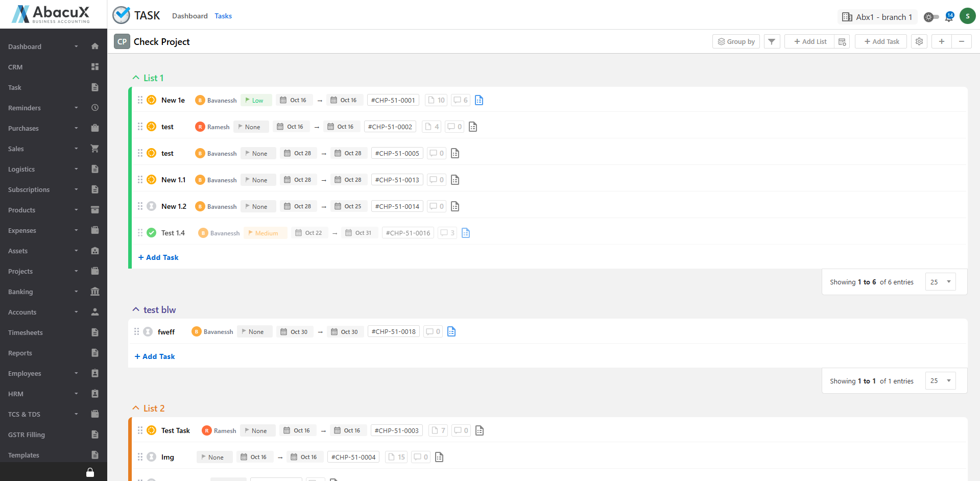This screenshot has height=481, width=980.
Task: Toggle completed checkmark on Test 1.4
Action: coord(152,233)
